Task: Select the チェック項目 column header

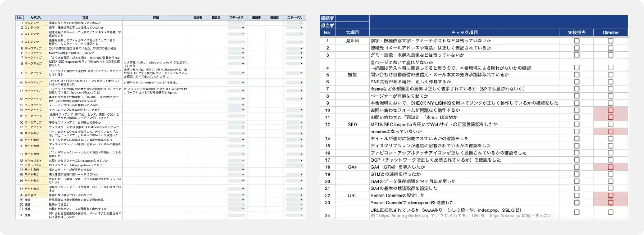Action: pos(464,33)
